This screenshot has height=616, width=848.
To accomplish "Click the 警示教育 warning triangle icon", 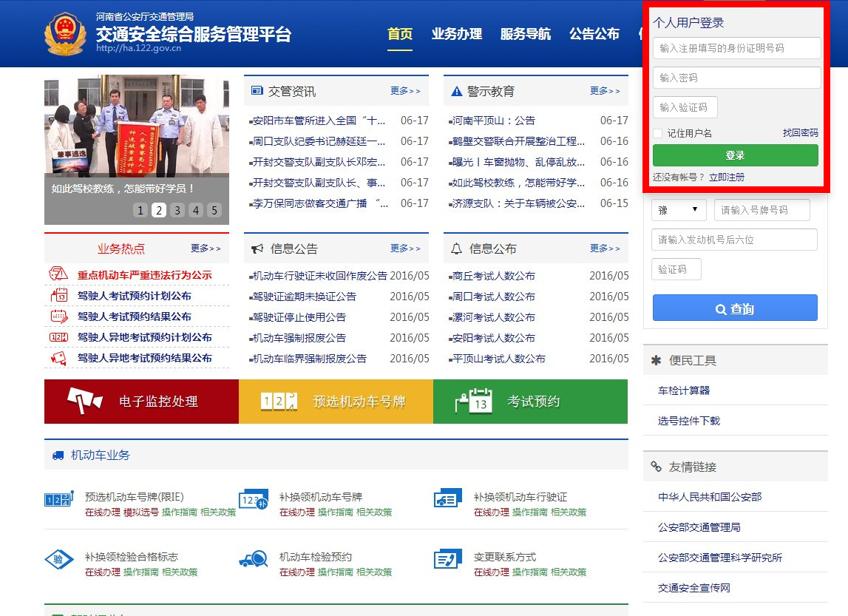I will click(x=455, y=90).
